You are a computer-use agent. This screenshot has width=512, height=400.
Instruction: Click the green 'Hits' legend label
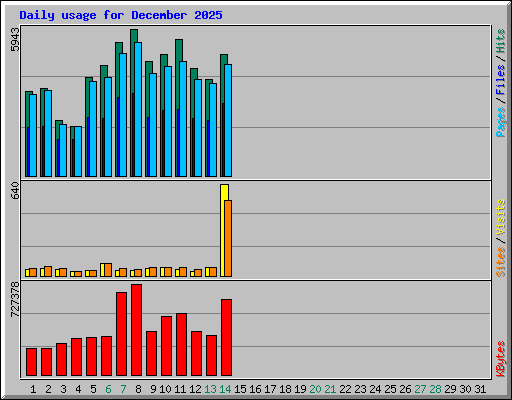(x=500, y=41)
